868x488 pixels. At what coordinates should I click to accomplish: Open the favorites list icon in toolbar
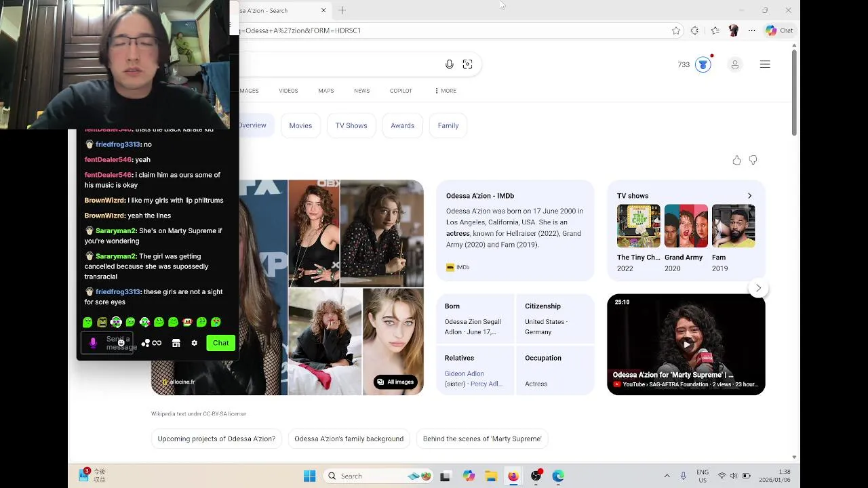pyautogui.click(x=715, y=30)
